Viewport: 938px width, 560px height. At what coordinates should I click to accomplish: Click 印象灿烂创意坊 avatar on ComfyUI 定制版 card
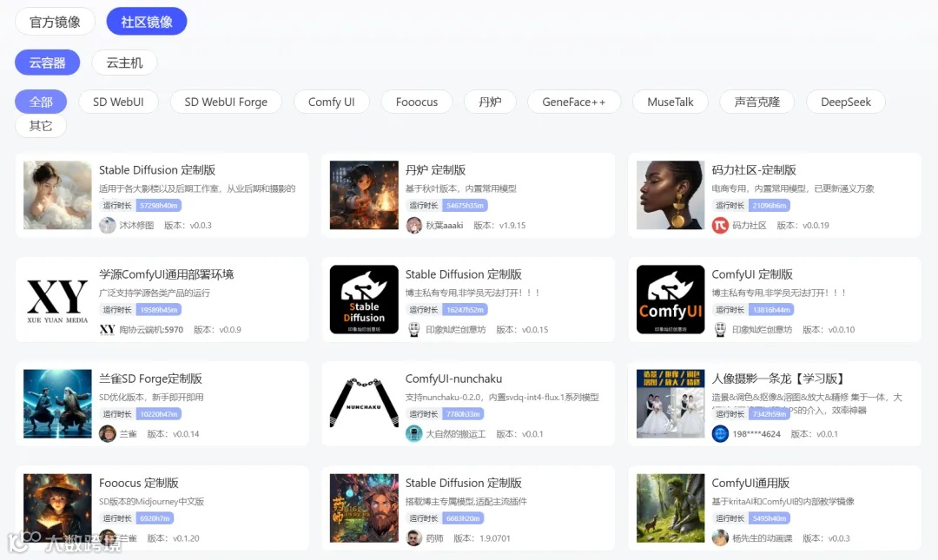pyautogui.click(x=720, y=329)
